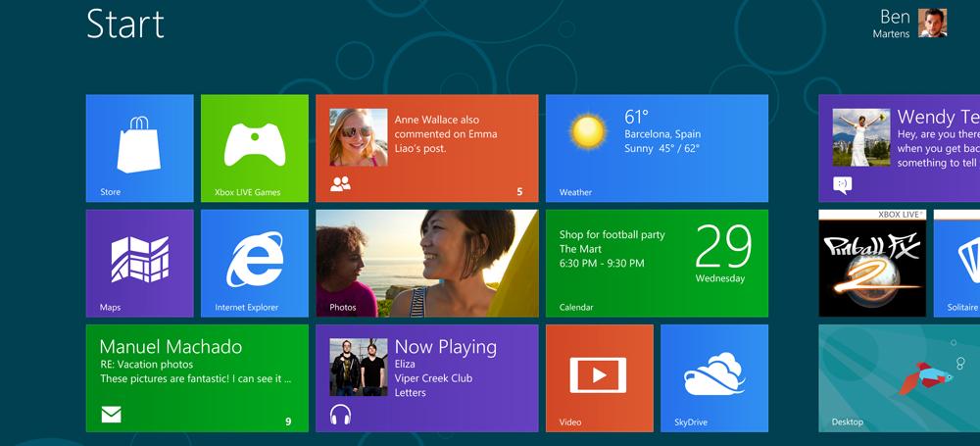Click the People notification count 5
The height and width of the screenshot is (446, 980).
click(x=519, y=191)
